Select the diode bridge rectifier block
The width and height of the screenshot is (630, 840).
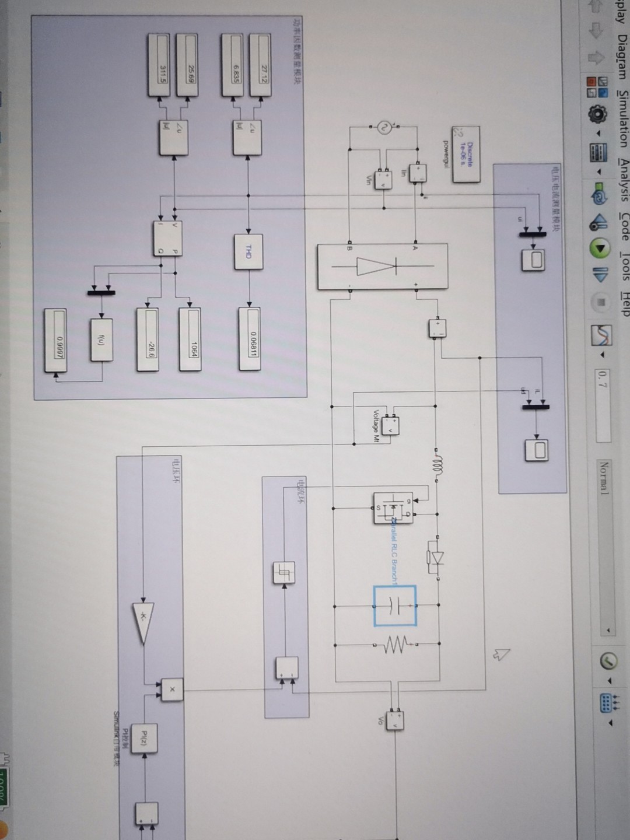pyautogui.click(x=383, y=267)
